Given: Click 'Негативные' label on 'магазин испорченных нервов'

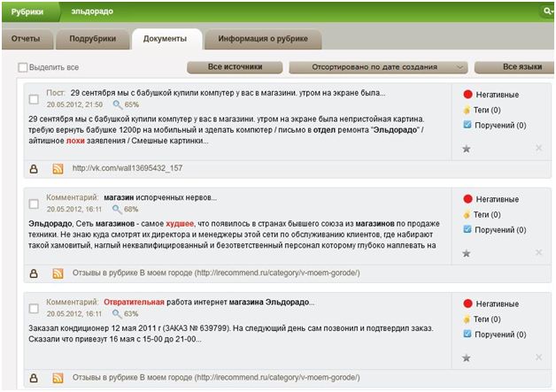Looking at the screenshot, I should (x=498, y=199).
